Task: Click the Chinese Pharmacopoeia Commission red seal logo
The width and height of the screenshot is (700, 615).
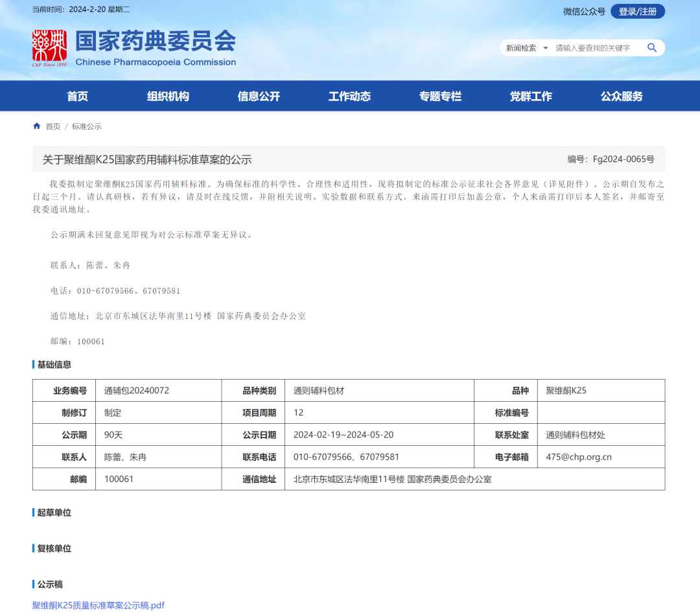Action: click(49, 47)
